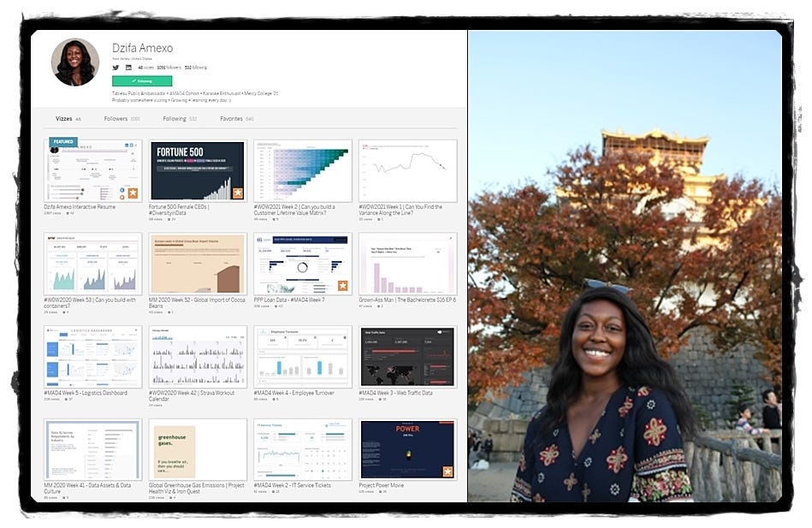Click 'Dzifa Amexo Interactive Resume' title link
Viewport: 812px width, 528px height.
(x=80, y=207)
